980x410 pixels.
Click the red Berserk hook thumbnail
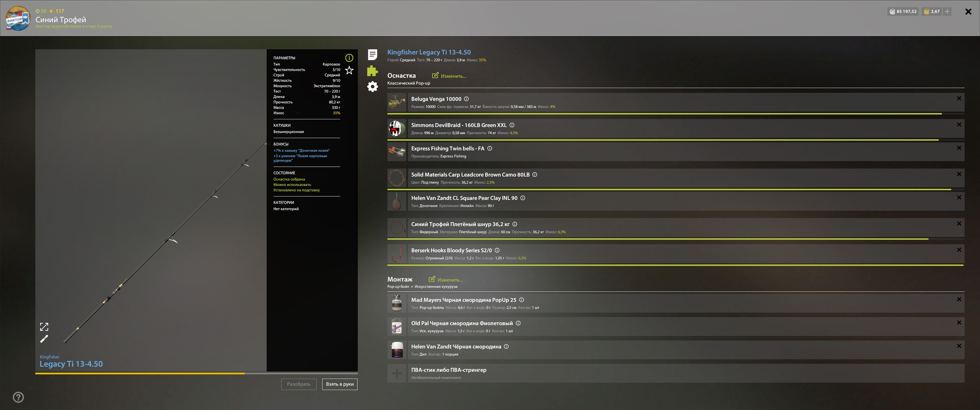coord(397,254)
